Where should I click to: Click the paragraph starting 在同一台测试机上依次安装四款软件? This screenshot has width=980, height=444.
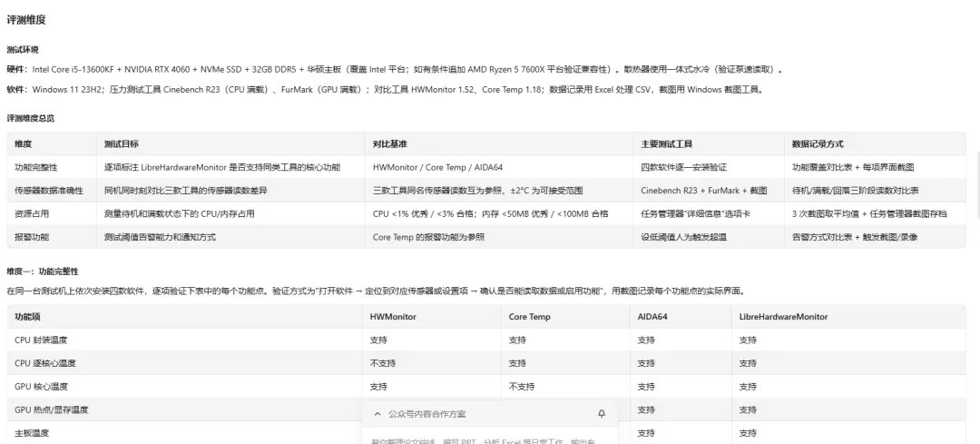point(376,291)
